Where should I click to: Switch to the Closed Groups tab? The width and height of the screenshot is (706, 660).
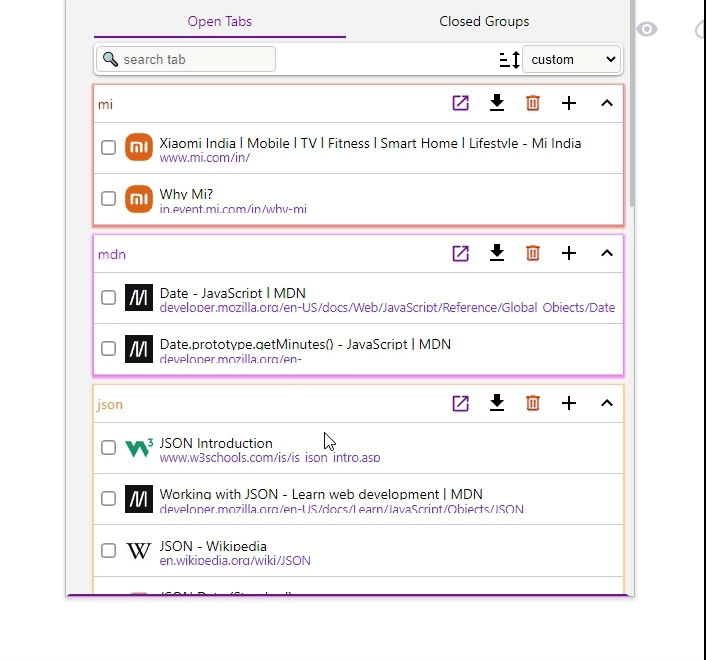[484, 21]
